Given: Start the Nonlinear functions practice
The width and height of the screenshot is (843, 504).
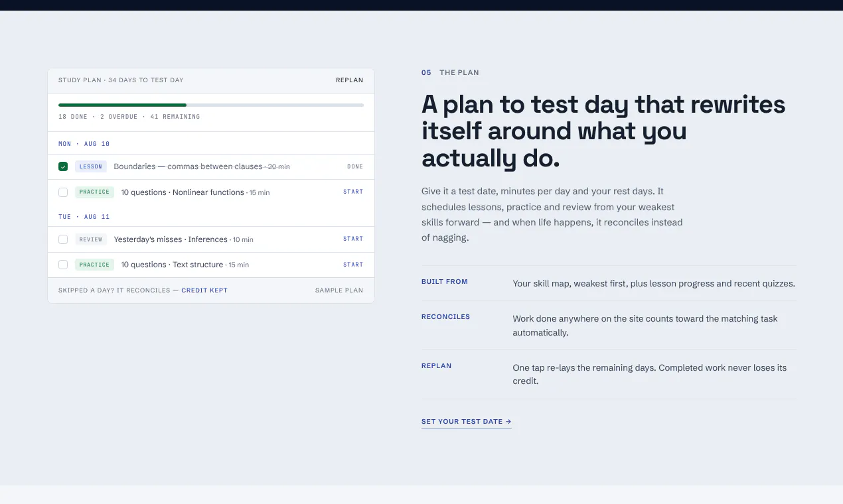Looking at the screenshot, I should (353, 192).
